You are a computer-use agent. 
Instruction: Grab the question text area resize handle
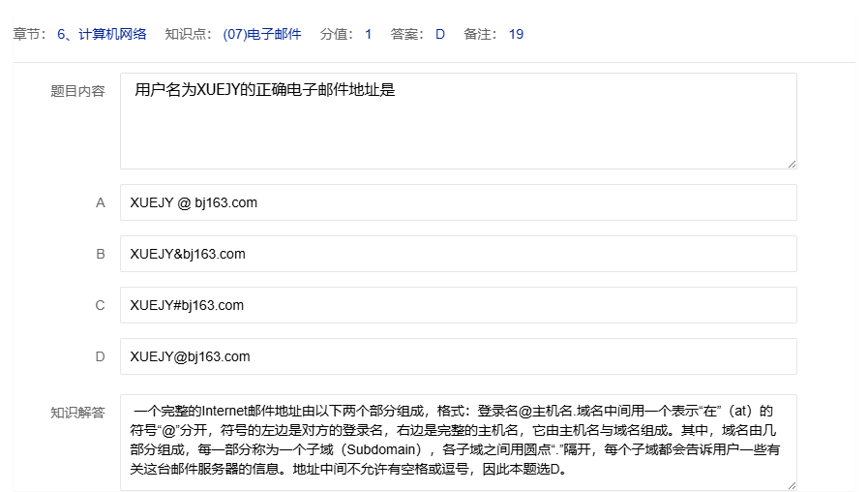click(792, 164)
